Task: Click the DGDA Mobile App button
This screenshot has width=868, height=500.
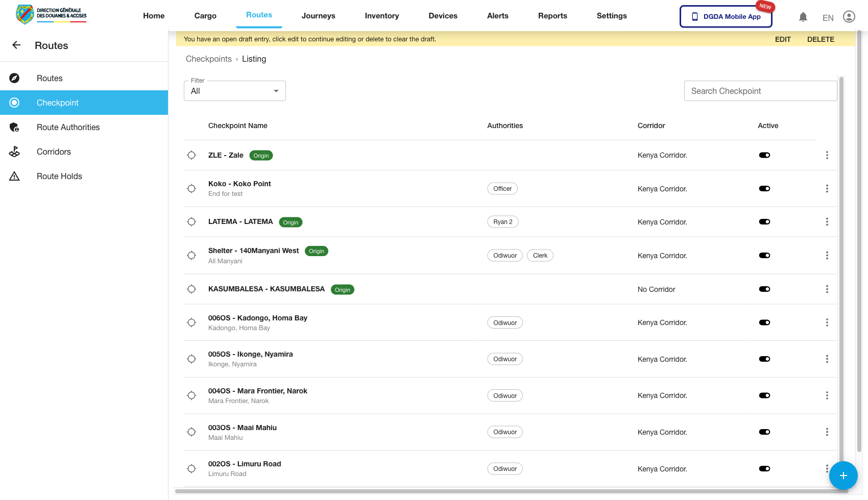Action: coord(726,16)
